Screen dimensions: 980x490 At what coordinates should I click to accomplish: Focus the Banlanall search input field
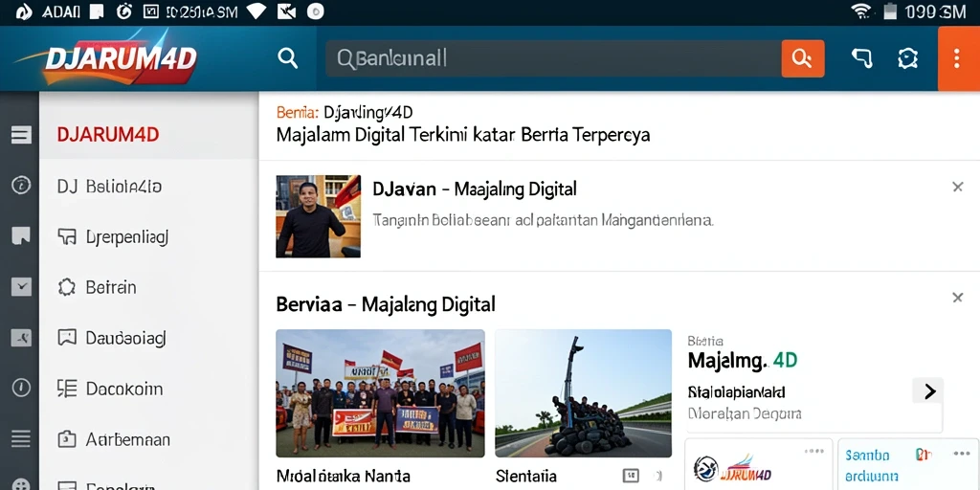coord(553,58)
